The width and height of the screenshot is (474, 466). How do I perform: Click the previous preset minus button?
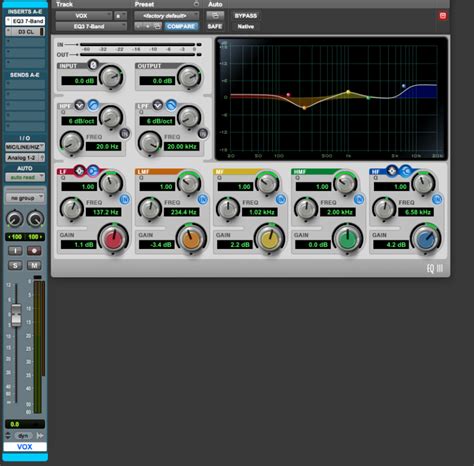139,26
